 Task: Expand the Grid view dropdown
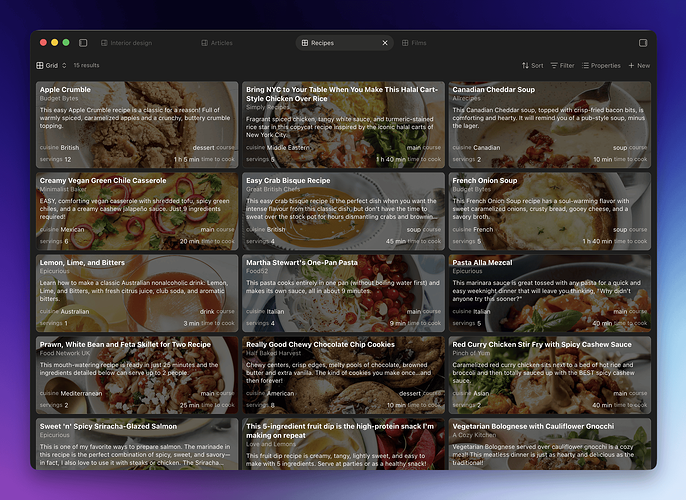coord(52,65)
